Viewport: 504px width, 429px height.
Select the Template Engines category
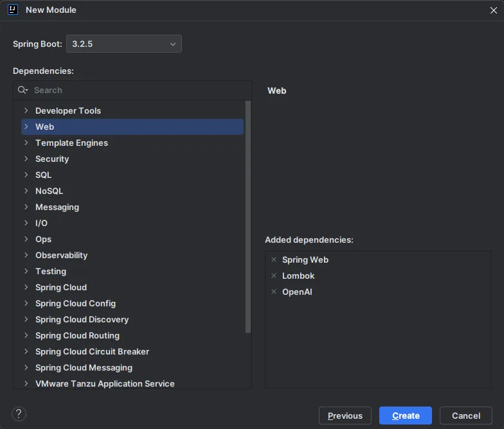point(71,143)
